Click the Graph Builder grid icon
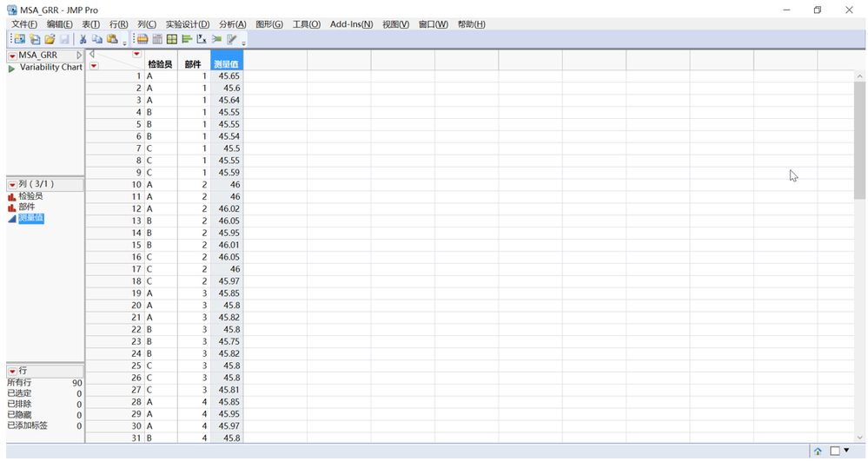 pos(172,39)
